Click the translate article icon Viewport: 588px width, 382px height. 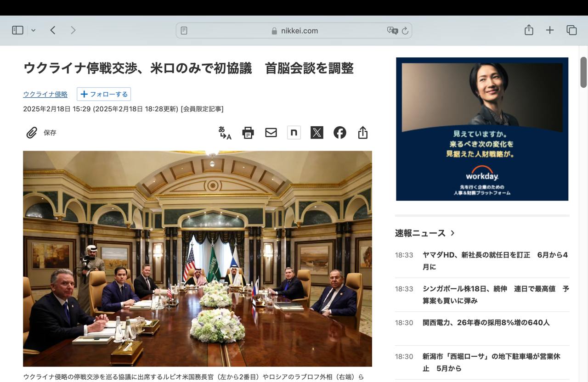pyautogui.click(x=225, y=133)
